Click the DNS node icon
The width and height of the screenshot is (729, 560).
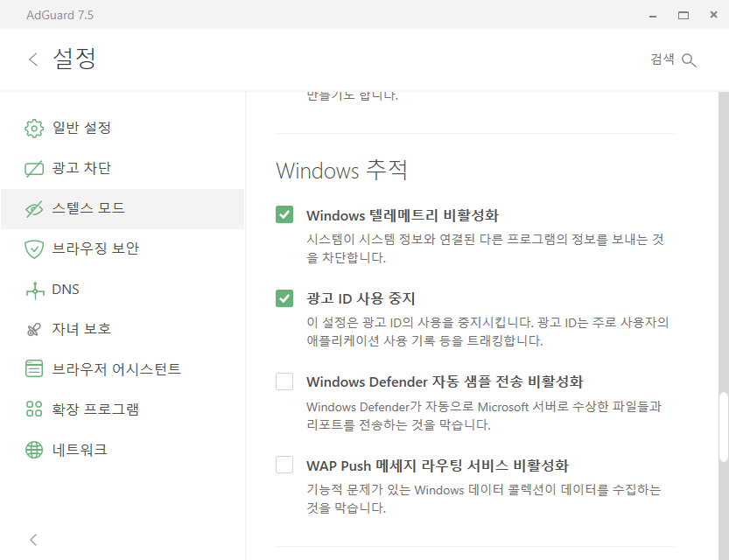tap(35, 290)
